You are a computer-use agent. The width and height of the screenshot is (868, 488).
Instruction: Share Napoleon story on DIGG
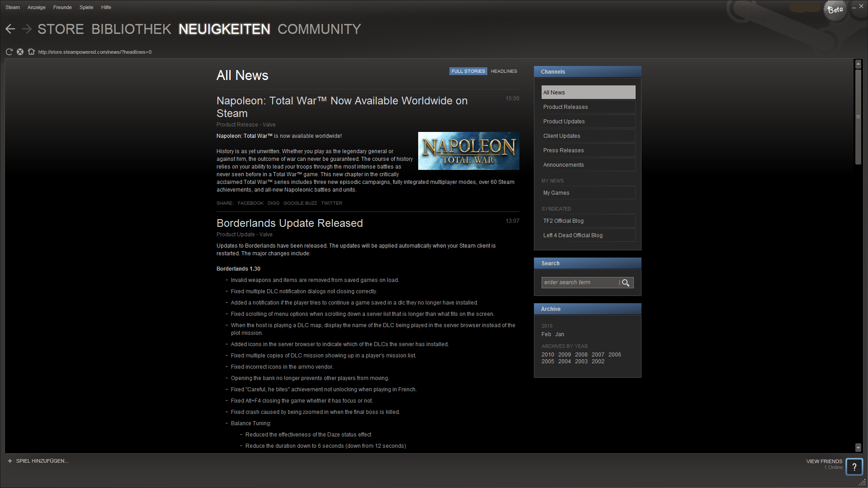coord(274,203)
